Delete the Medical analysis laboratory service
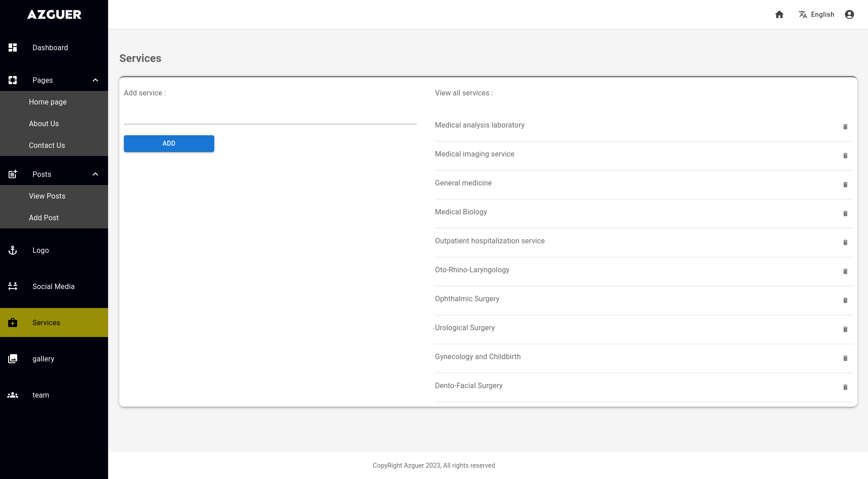 click(x=845, y=127)
